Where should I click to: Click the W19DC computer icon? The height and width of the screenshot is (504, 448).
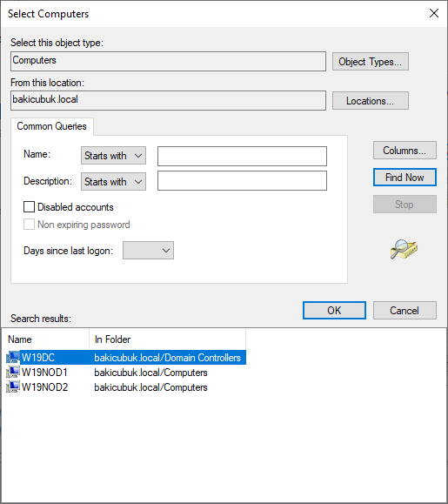coord(13,358)
